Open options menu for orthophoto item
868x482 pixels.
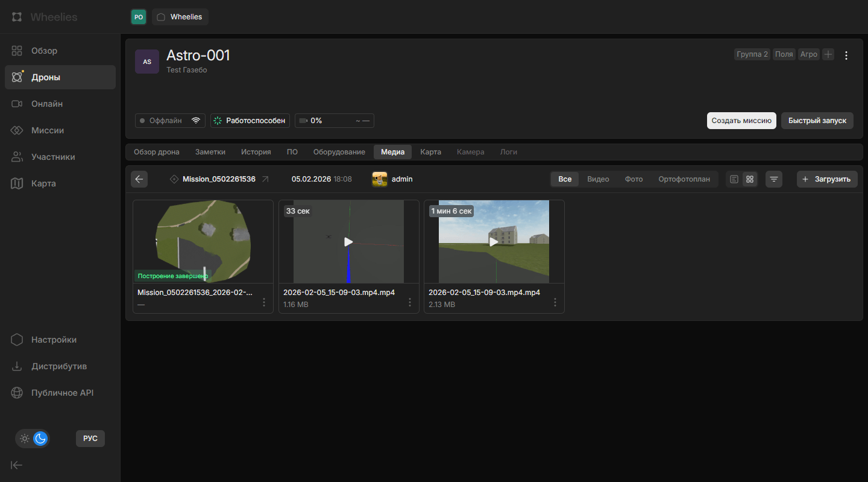264,302
